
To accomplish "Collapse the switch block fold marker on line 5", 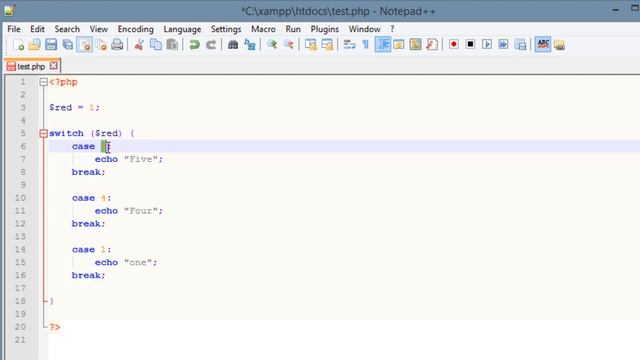I will (43, 133).
